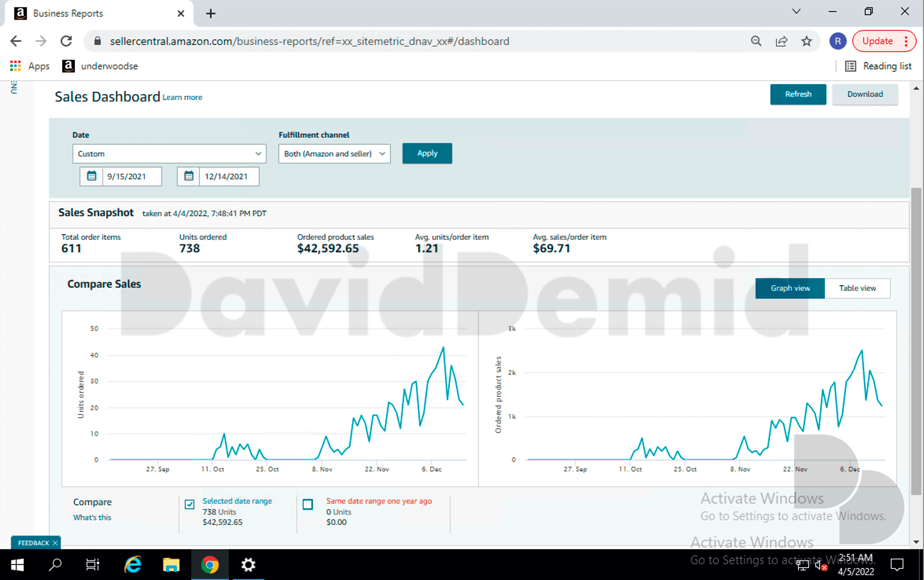The height and width of the screenshot is (580, 924).
Task: Click the Ordered product sales value $42,592.65
Action: (328, 248)
